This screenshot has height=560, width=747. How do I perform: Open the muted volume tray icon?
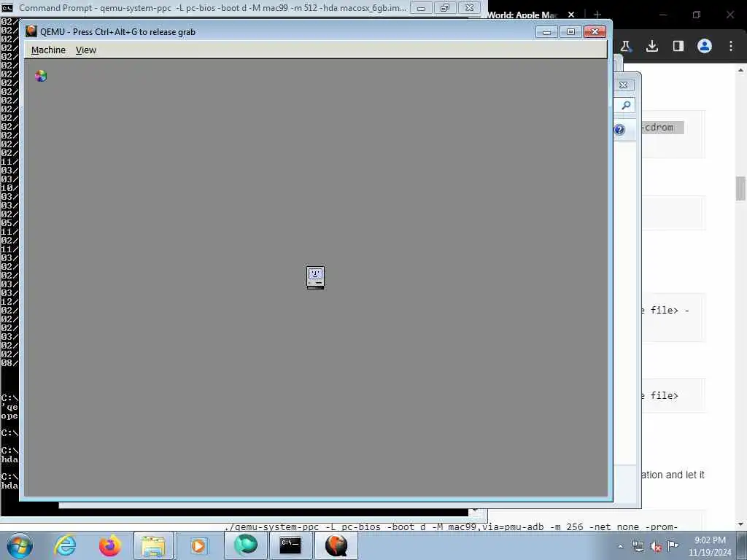click(x=656, y=546)
